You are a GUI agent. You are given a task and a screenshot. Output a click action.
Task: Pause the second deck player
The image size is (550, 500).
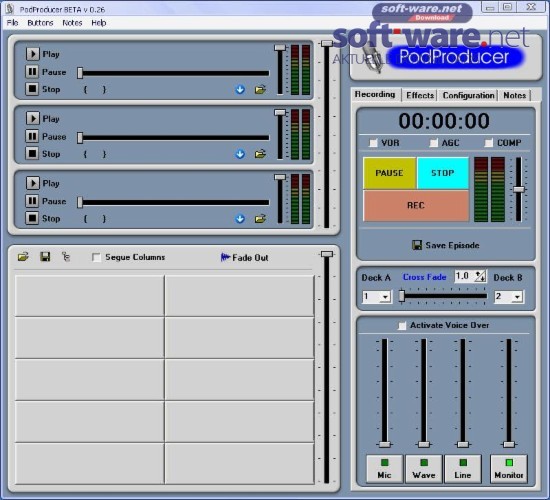point(32,136)
